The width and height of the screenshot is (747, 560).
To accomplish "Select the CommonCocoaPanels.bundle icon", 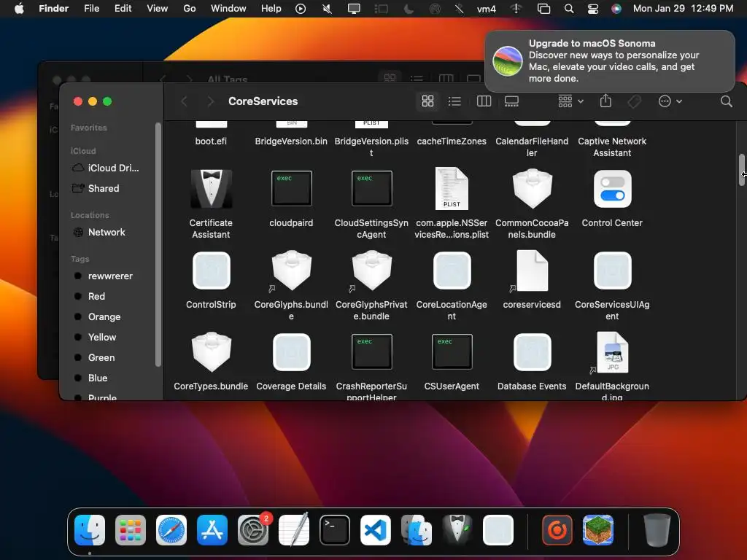I will pos(532,189).
